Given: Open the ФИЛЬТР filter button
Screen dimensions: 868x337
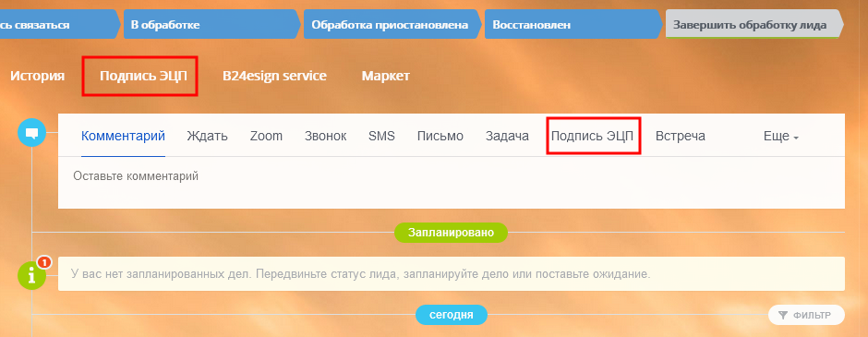Looking at the screenshot, I should click(x=806, y=315).
